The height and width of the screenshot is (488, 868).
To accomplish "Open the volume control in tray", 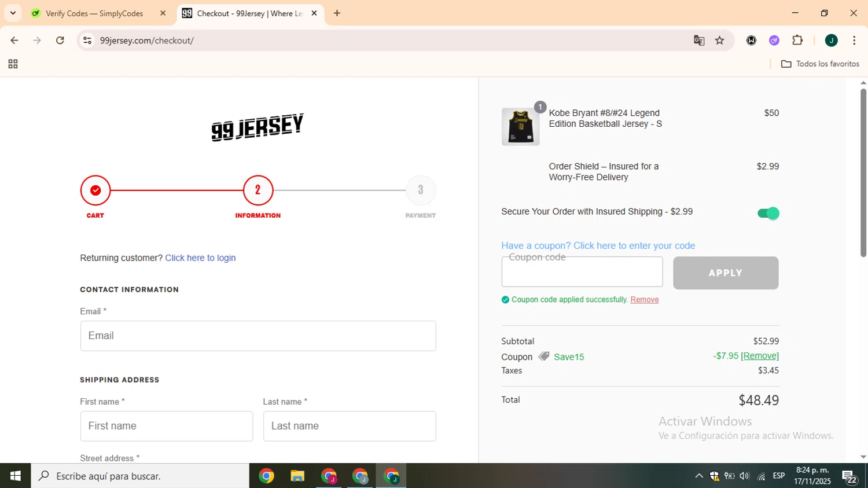I will (x=745, y=476).
